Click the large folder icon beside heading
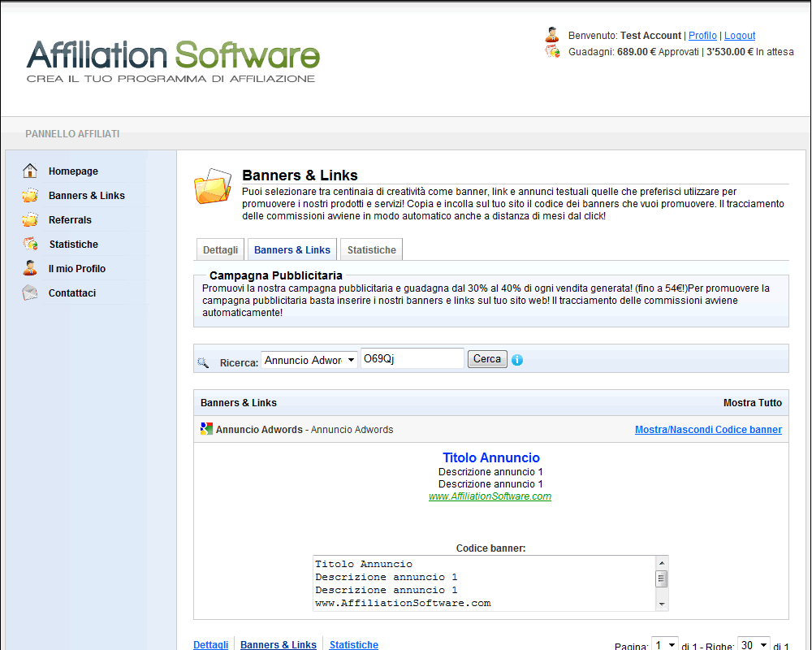This screenshot has width=812, height=650. point(213,186)
